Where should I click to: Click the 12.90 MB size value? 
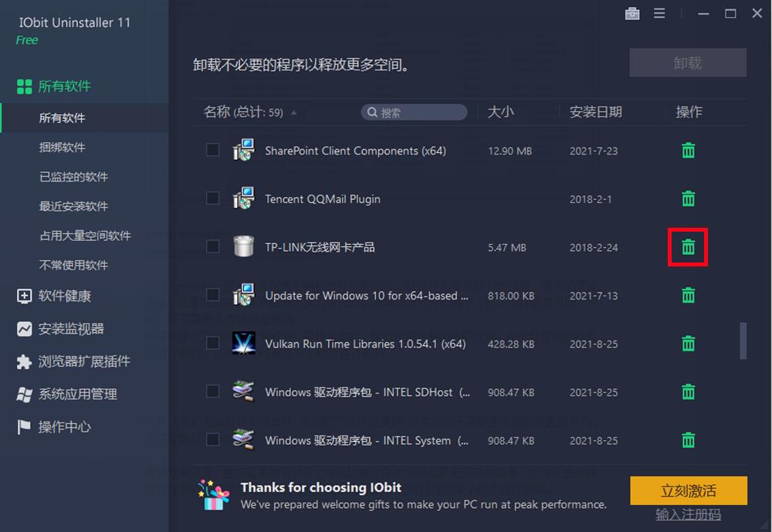[510, 151]
